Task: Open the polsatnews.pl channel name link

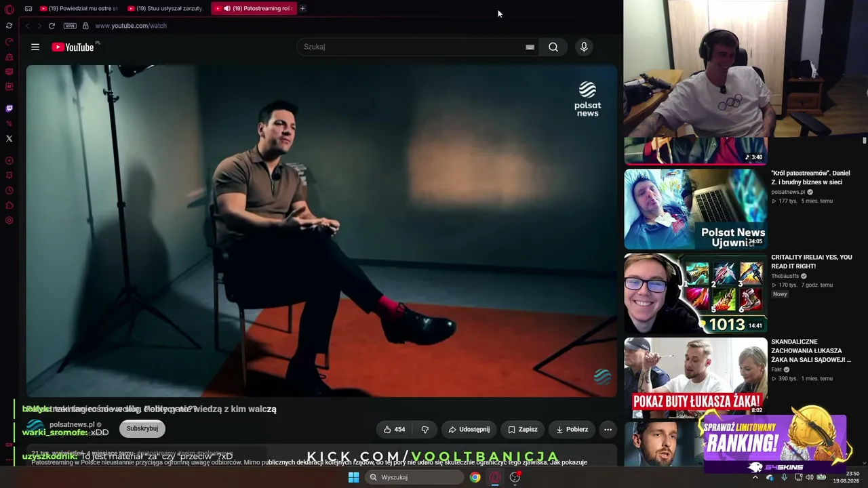Action: point(72,424)
